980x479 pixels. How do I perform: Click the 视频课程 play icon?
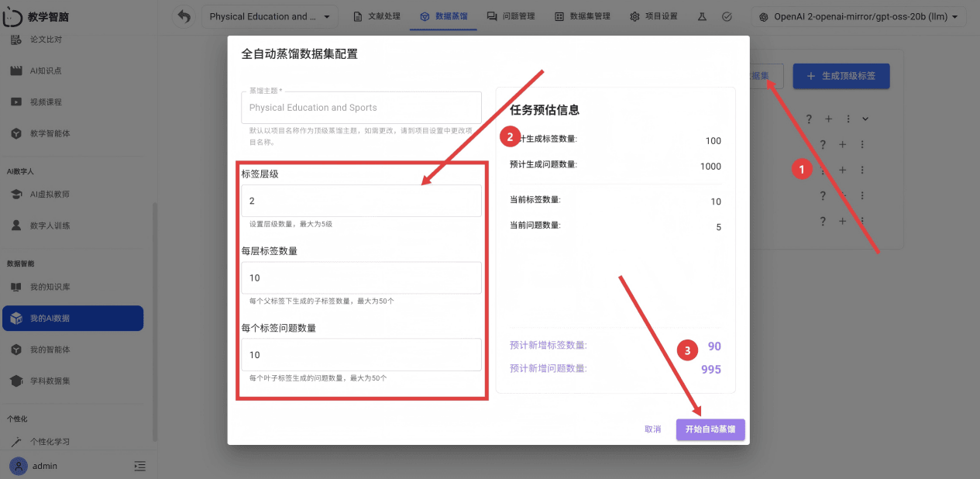point(16,102)
